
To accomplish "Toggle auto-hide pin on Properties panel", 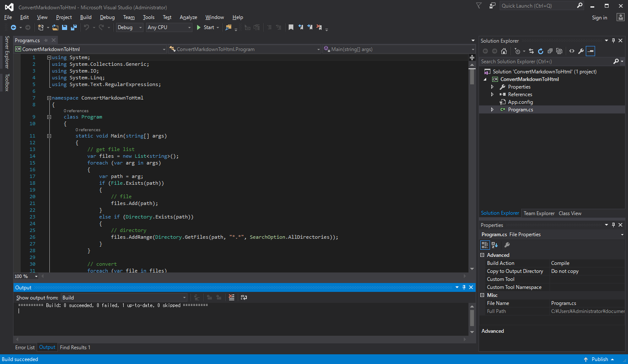I will [614, 225].
